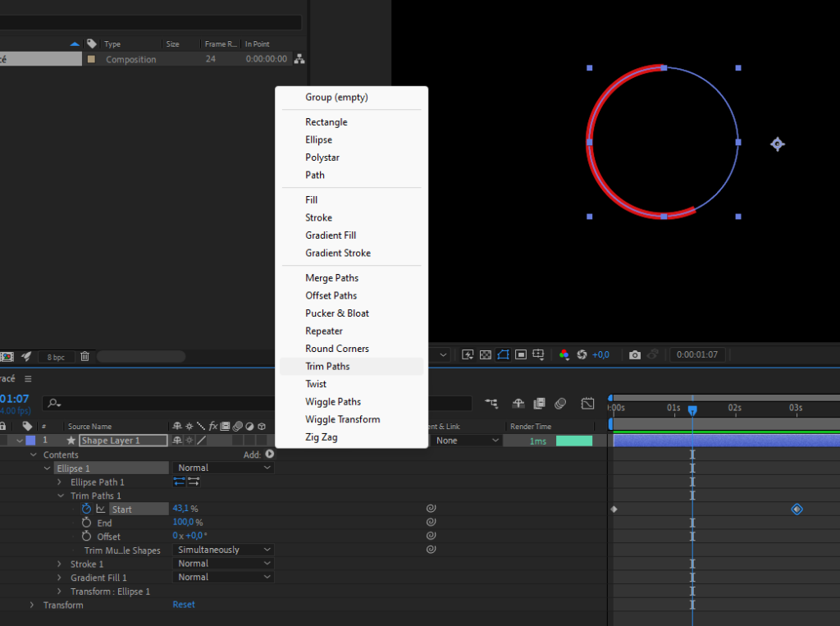Open the Graph Editor icon
This screenshot has width=840, height=626.
[587, 404]
